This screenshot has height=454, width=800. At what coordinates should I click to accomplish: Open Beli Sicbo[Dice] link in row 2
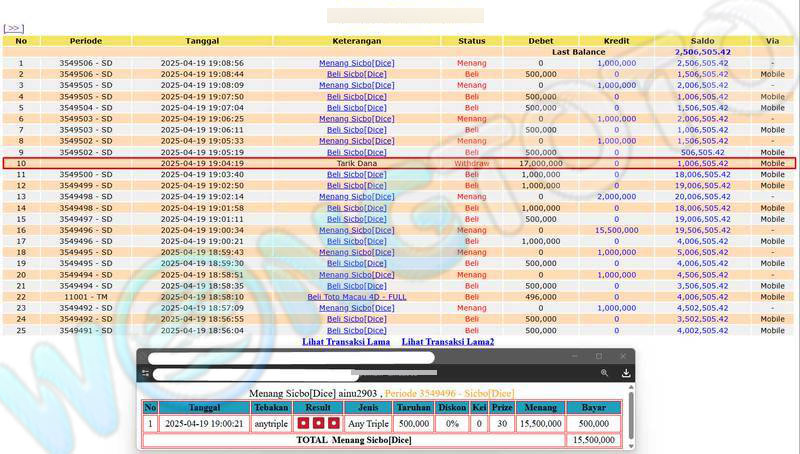[x=357, y=74]
